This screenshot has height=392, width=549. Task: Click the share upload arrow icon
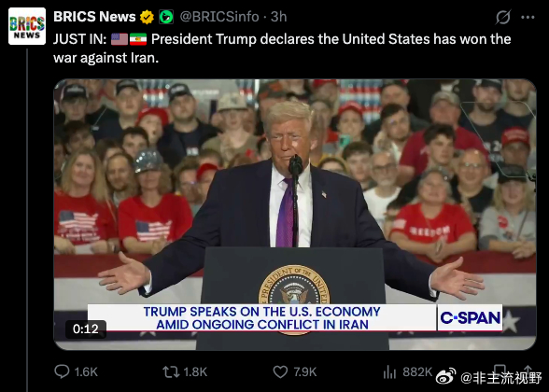(528, 371)
